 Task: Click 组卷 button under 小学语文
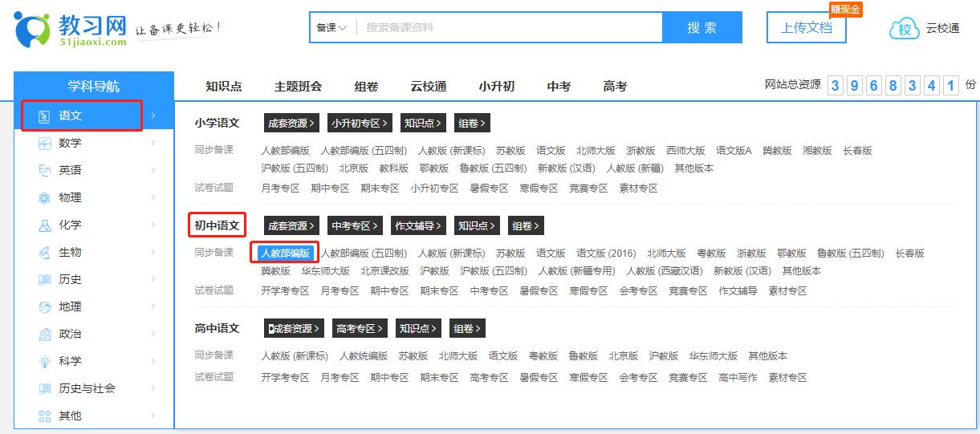[x=472, y=124]
